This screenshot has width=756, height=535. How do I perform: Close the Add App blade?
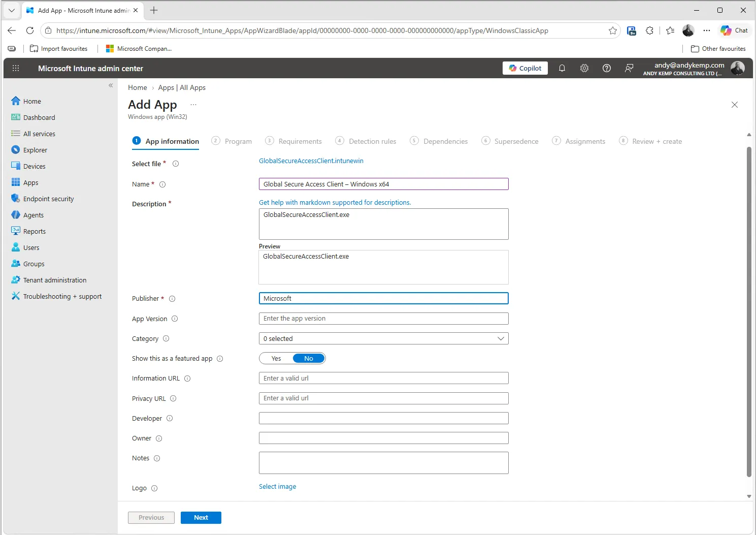coord(735,105)
